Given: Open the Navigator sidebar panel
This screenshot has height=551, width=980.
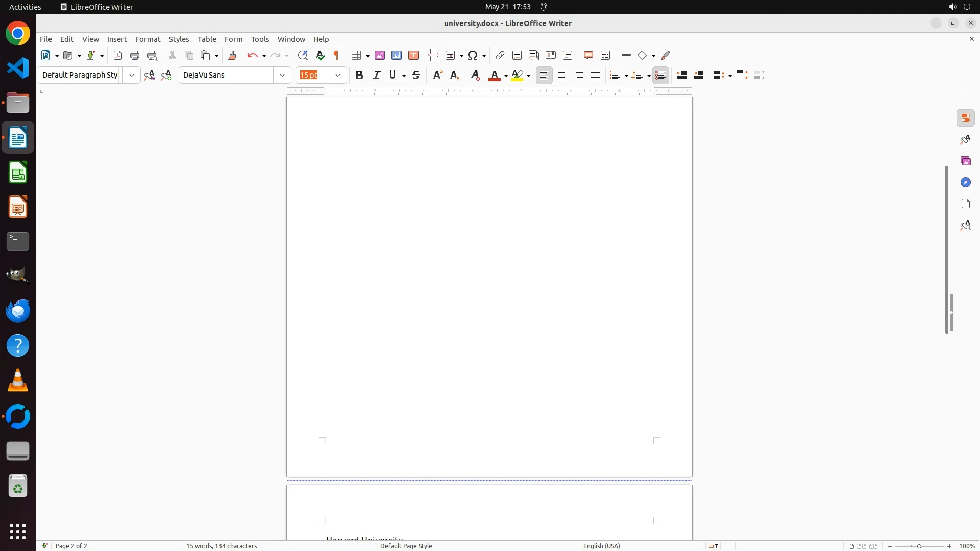Looking at the screenshot, I should point(966,182).
